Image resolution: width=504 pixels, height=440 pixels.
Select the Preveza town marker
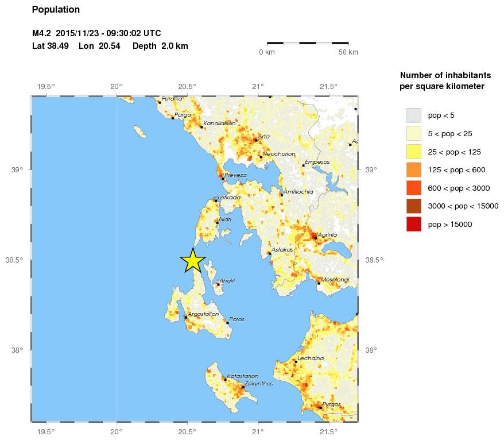point(223,179)
